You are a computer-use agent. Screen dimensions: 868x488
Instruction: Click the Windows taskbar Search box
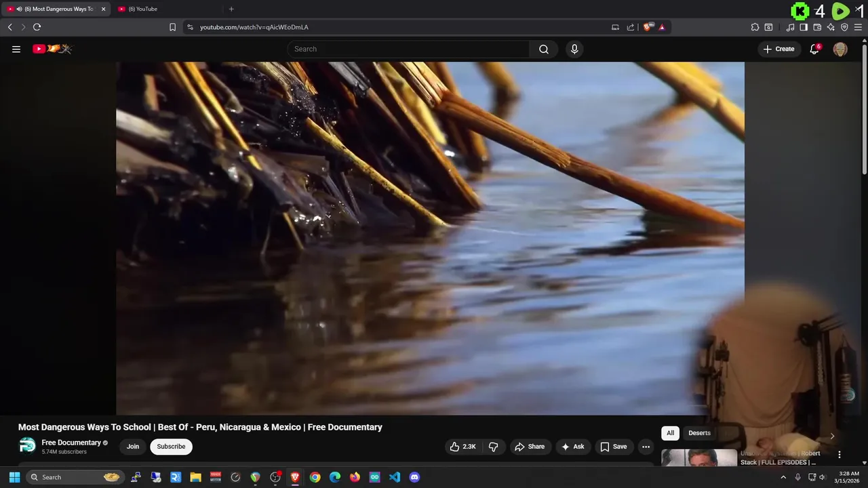75,477
